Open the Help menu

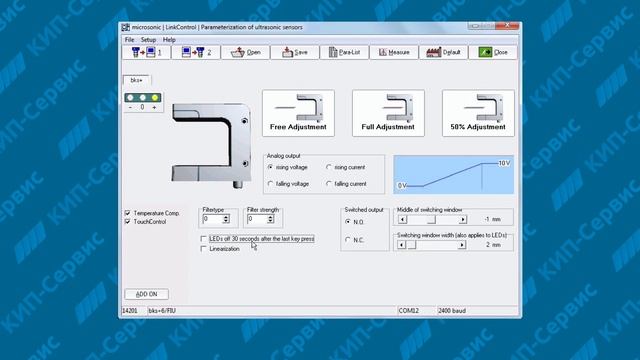click(169, 40)
